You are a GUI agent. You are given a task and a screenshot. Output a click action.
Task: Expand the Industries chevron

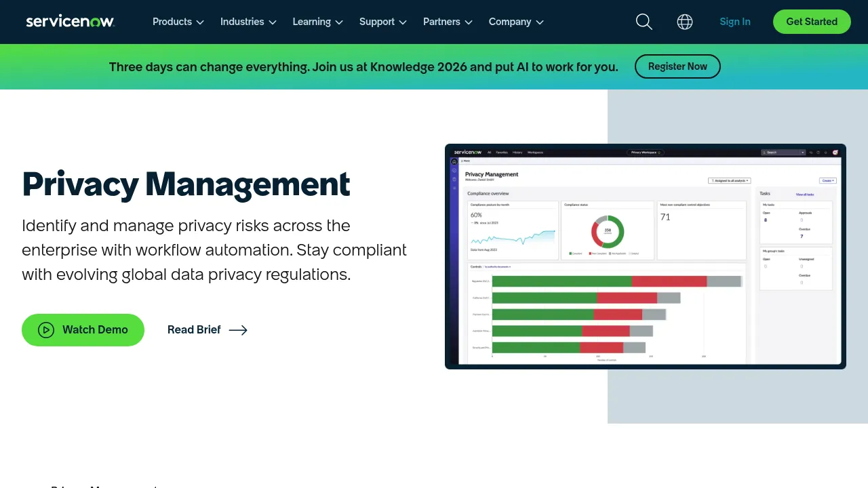273,22
